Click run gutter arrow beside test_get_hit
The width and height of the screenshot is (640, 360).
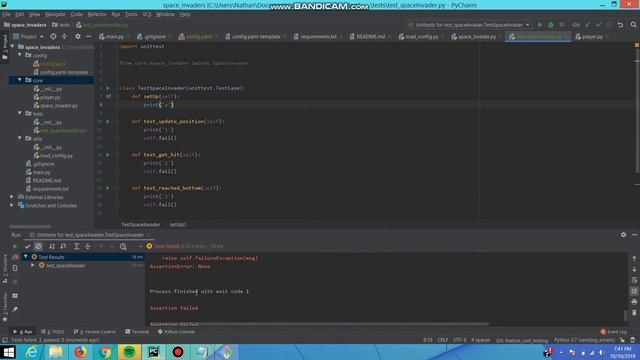[x=108, y=155]
